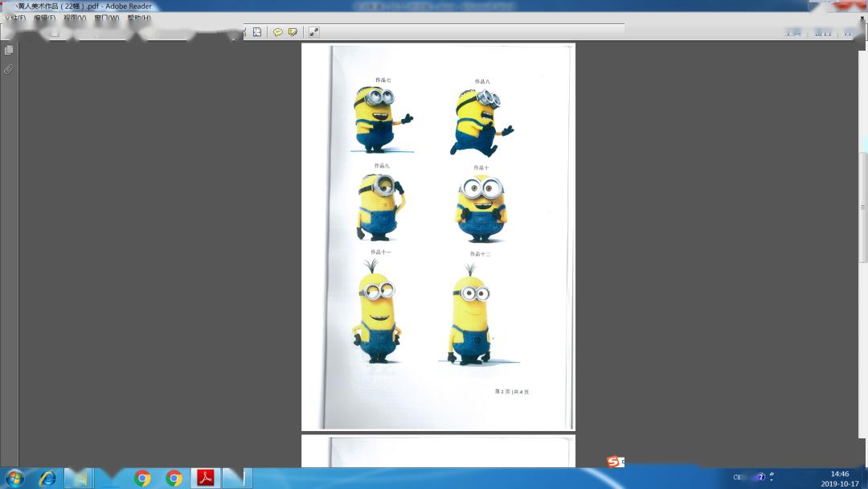Screen dimensions: 868x489
Task: Open the 编辑(E) menu
Action: coord(45,18)
